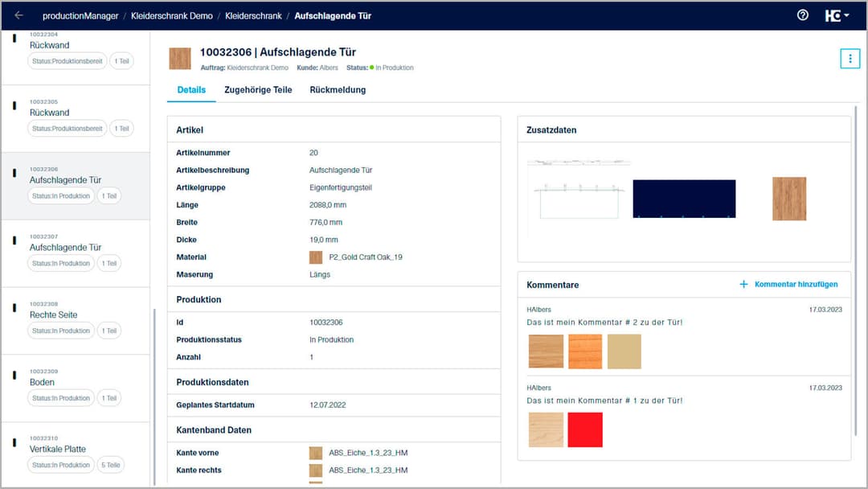
Task: Click the help question mark icon
Action: point(802,14)
